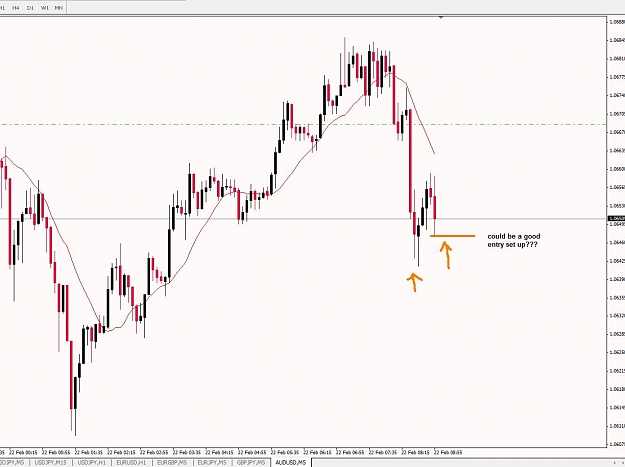Click the '22 Feb 00:15' time axis label

coord(23,453)
